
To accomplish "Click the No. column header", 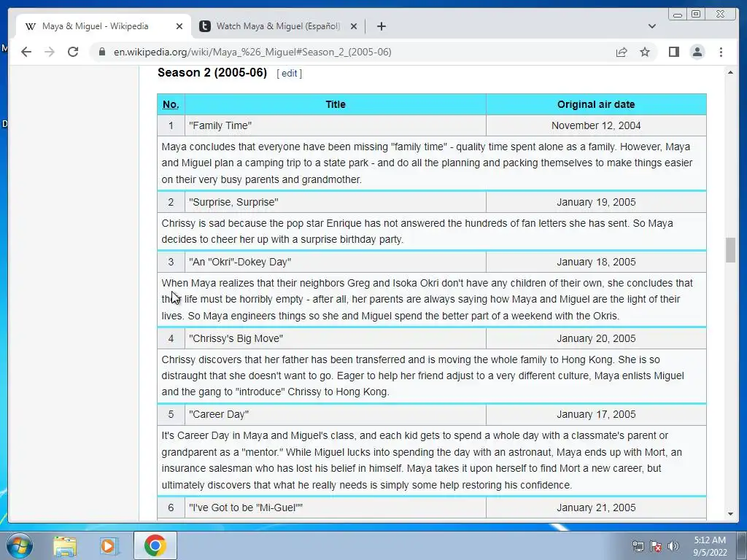I will tap(171, 104).
